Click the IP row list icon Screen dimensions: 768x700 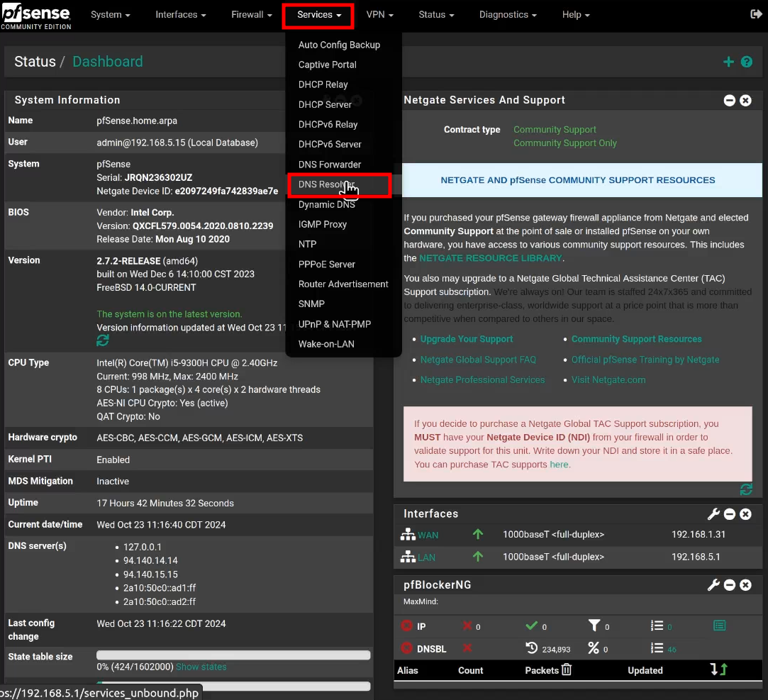(657, 626)
